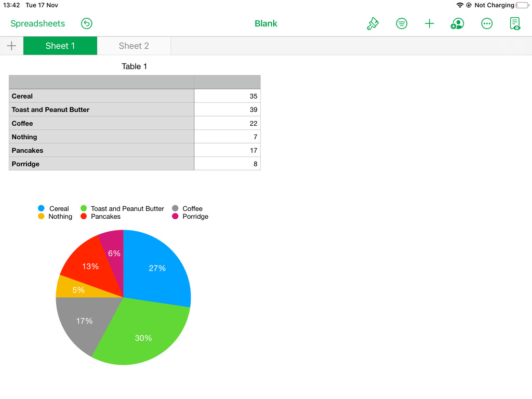Tap the Blank document title
This screenshot has height=399, width=532.
266,23
